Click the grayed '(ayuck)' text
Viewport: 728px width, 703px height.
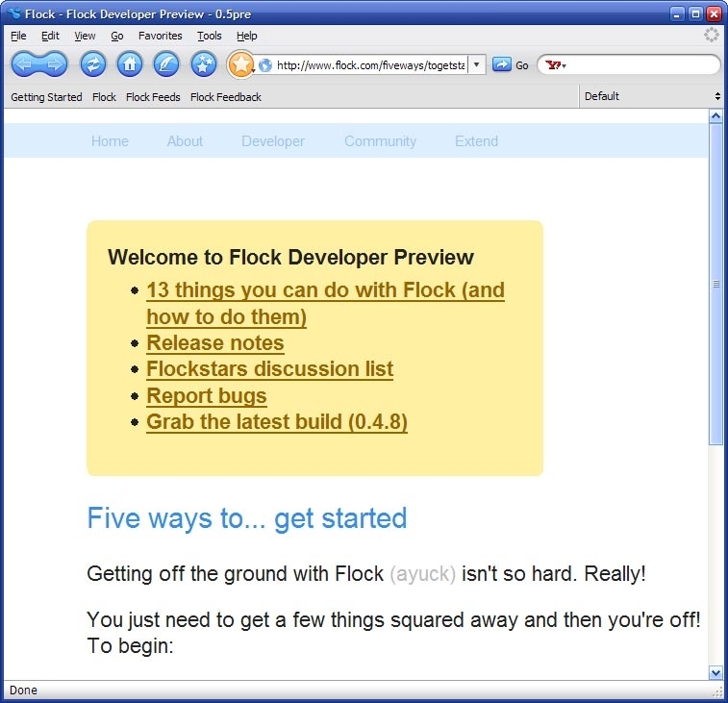422,574
